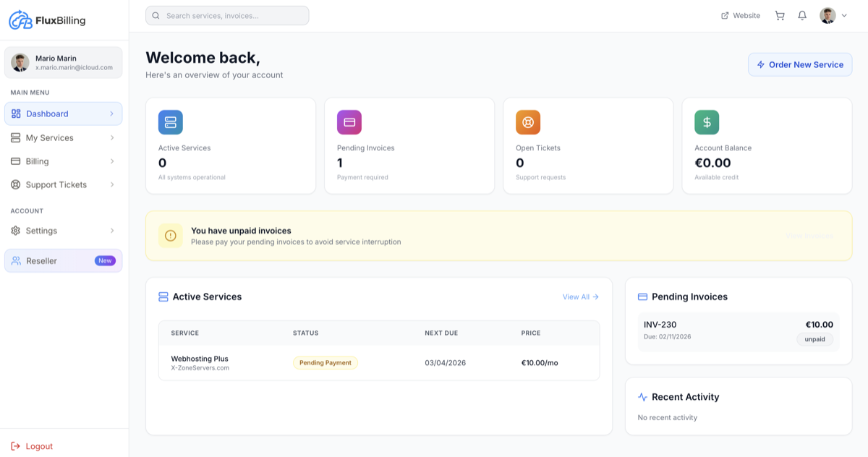Click the warning icon in the unpaid invoices banner
This screenshot has width=868, height=457.
170,236
